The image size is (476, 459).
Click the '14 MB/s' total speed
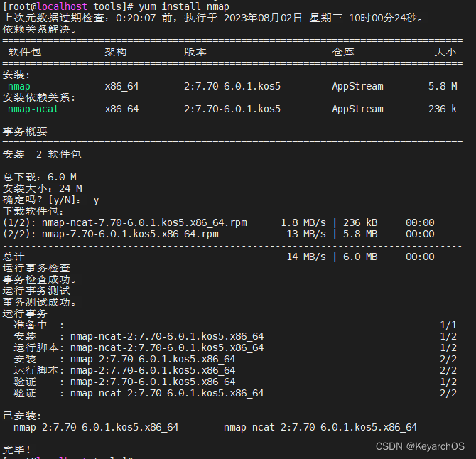coord(306,256)
